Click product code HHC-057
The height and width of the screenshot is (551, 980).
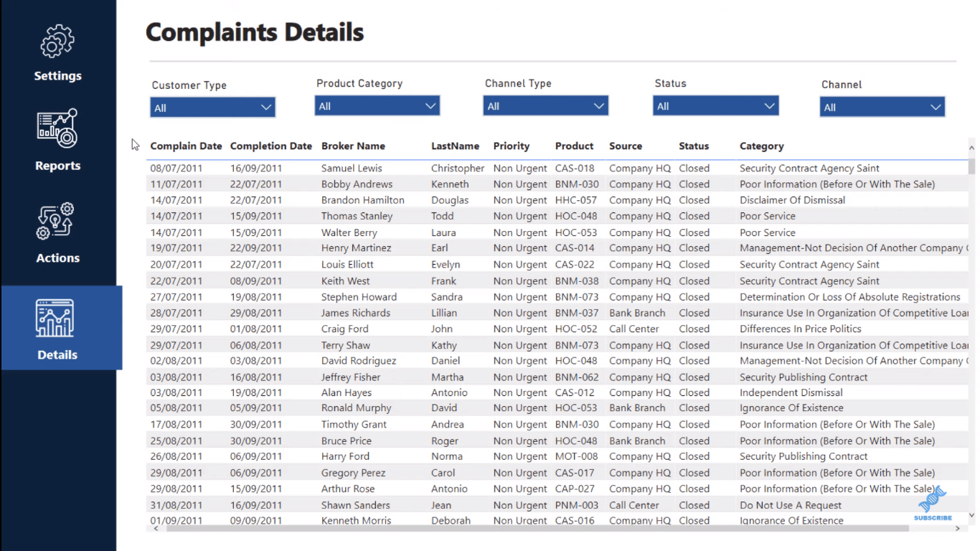click(576, 200)
